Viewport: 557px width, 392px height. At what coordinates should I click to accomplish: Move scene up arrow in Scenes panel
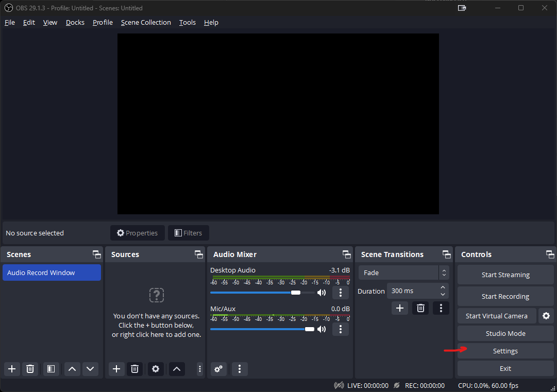(72, 369)
